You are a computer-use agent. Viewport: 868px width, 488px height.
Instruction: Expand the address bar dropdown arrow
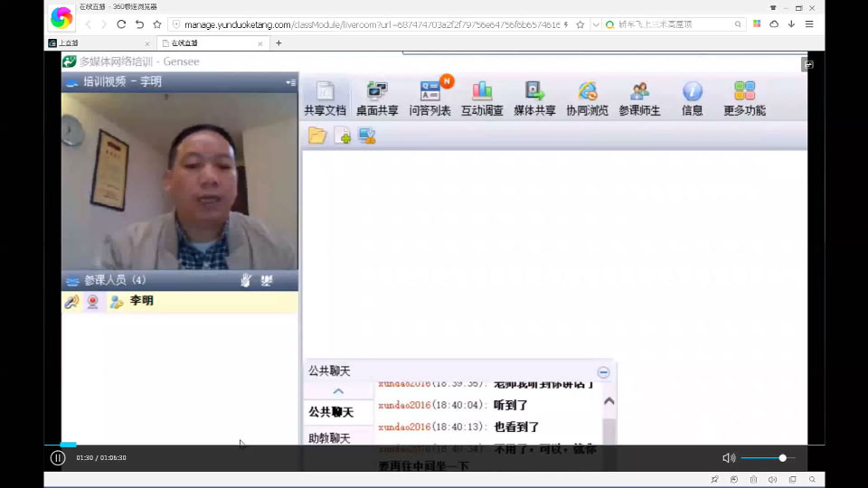click(596, 24)
